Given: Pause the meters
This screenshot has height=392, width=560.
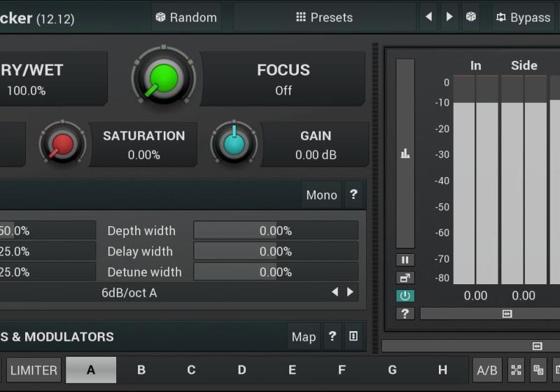Looking at the screenshot, I should [405, 260].
